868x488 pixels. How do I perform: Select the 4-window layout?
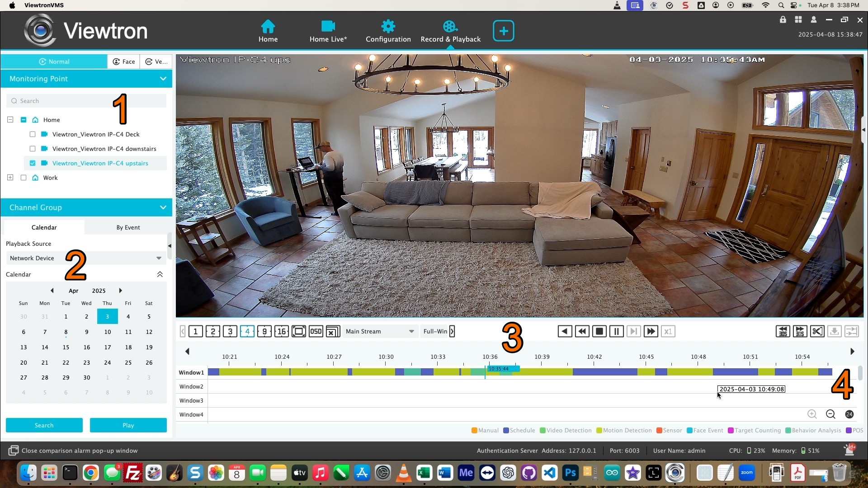[247, 331]
